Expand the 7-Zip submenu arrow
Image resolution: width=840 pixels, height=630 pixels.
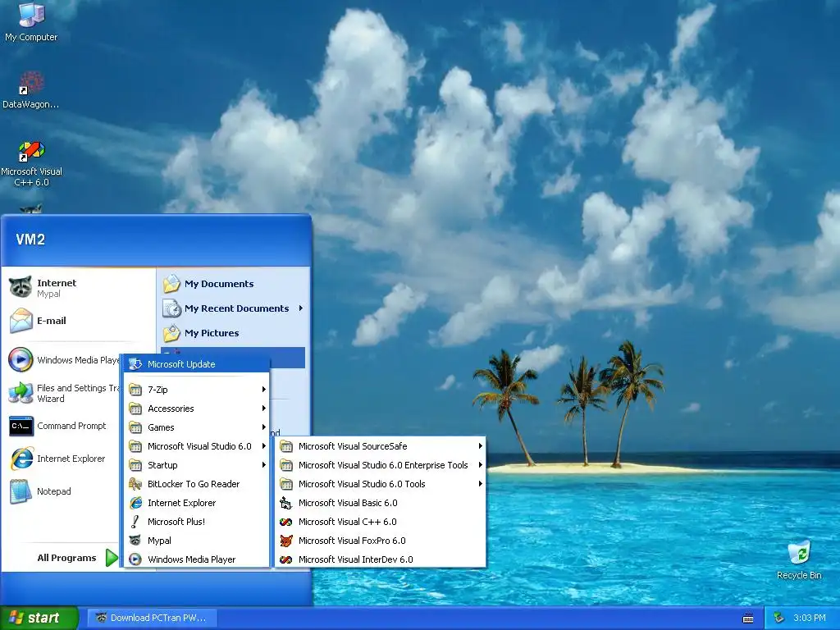pyautogui.click(x=263, y=390)
